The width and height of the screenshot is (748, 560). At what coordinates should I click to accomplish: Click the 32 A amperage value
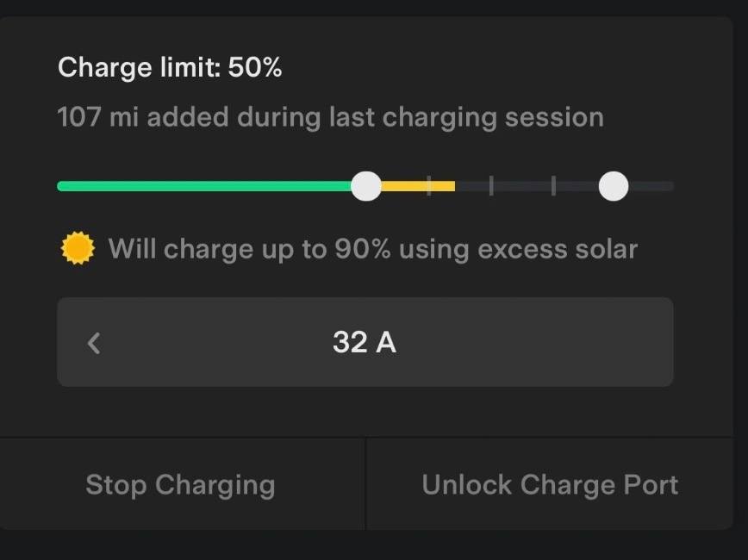(x=365, y=343)
